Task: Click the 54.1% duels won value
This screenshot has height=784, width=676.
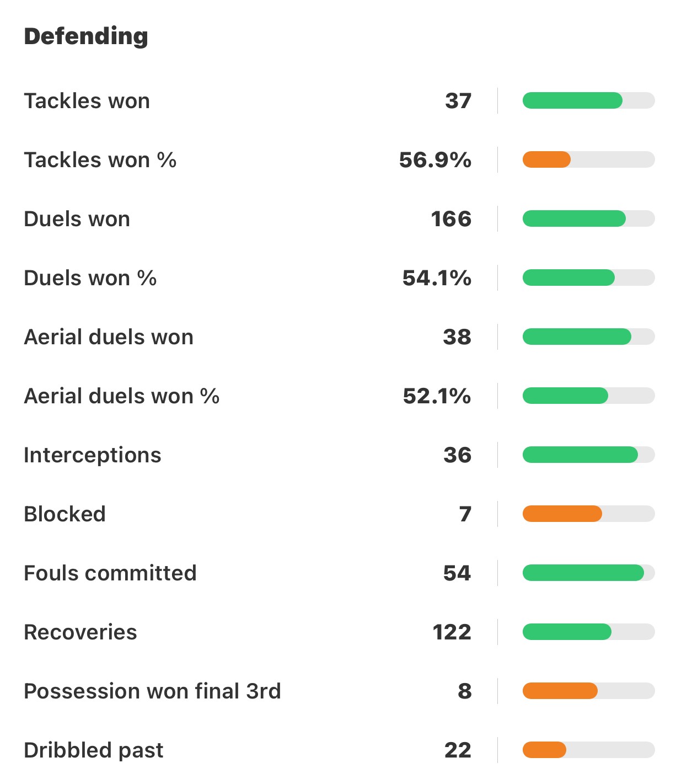Action: [x=437, y=278]
